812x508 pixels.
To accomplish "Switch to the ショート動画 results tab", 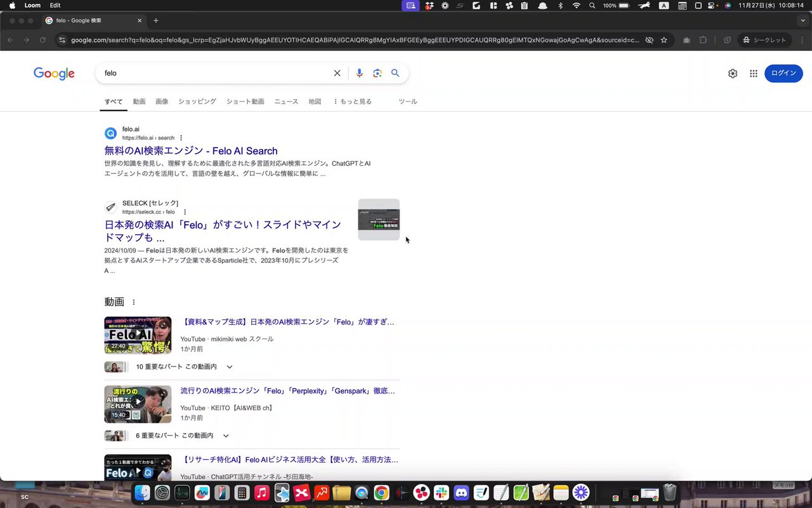I will pos(245,102).
